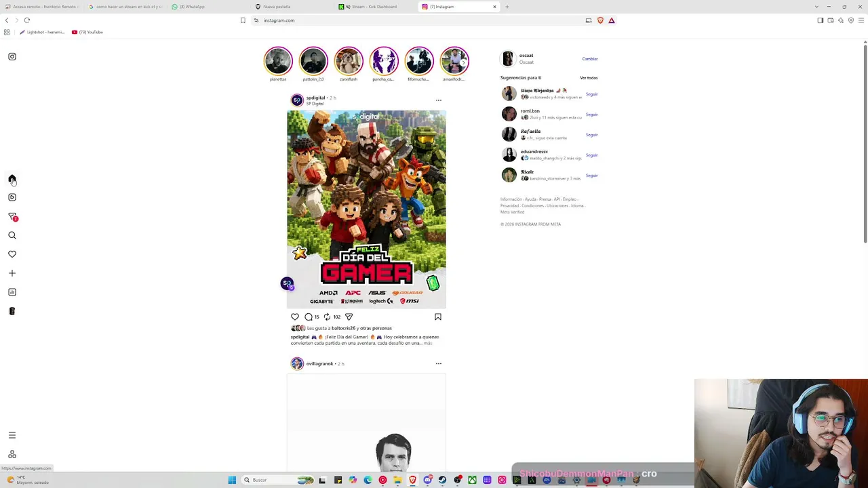Screen dimensions: 868x488
Task: View pattolin_2.0 story
Action: (313, 61)
